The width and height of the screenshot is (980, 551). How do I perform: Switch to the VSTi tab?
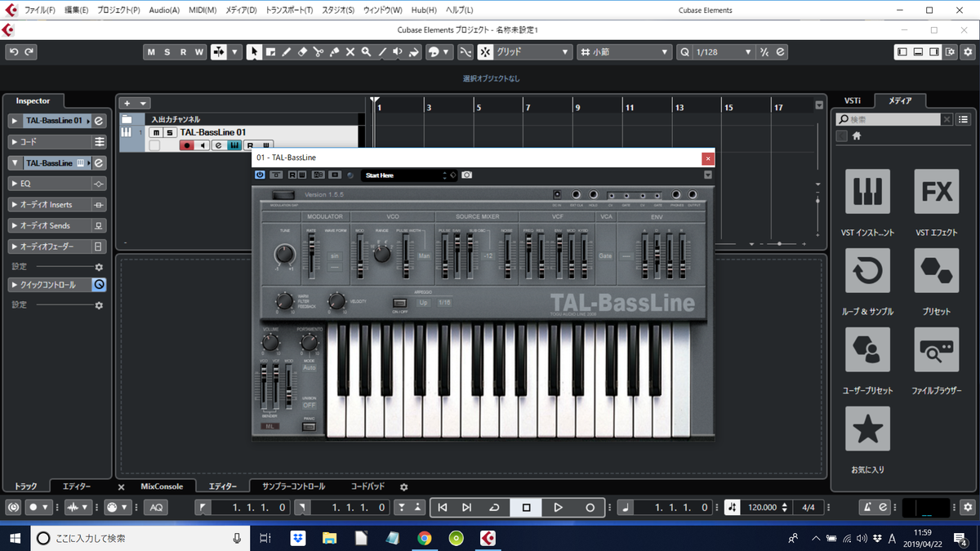click(852, 100)
